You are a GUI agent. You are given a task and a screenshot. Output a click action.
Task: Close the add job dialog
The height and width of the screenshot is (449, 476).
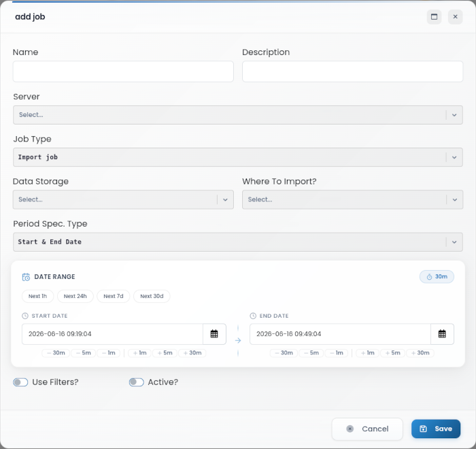pos(455,17)
